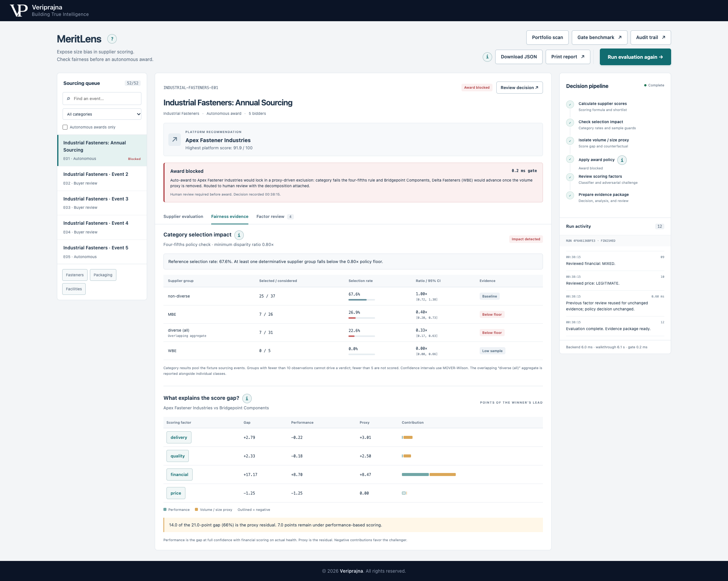Click the delivery scoring factor chip
This screenshot has width=728, height=581.
click(179, 437)
